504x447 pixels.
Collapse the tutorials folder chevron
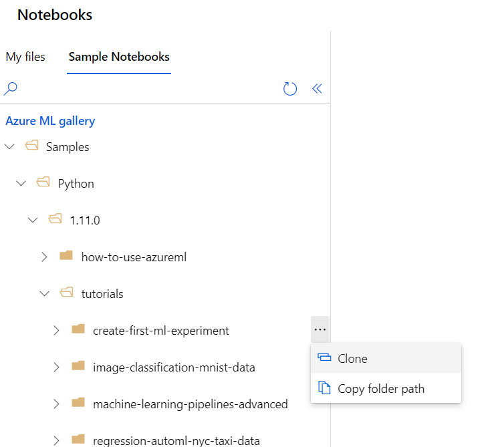(44, 294)
